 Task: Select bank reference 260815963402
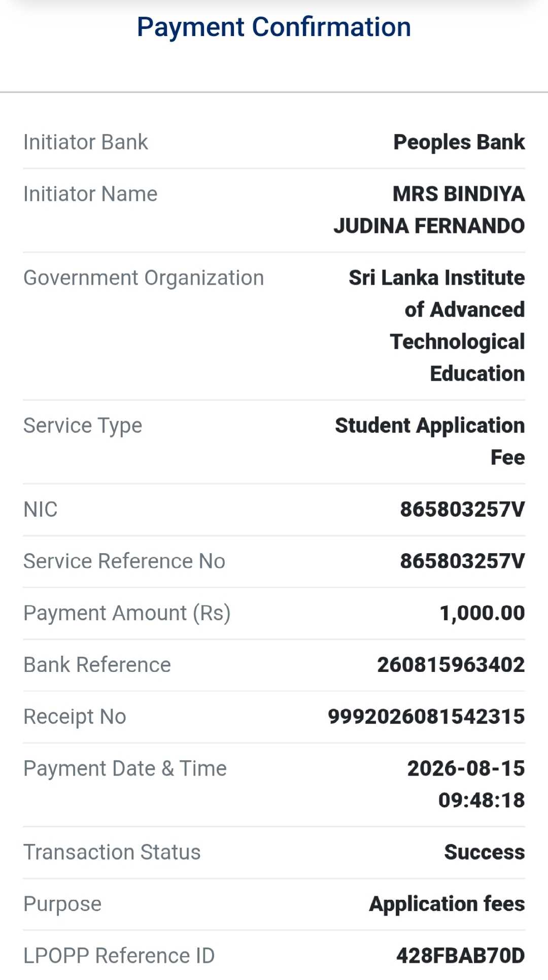click(x=451, y=665)
